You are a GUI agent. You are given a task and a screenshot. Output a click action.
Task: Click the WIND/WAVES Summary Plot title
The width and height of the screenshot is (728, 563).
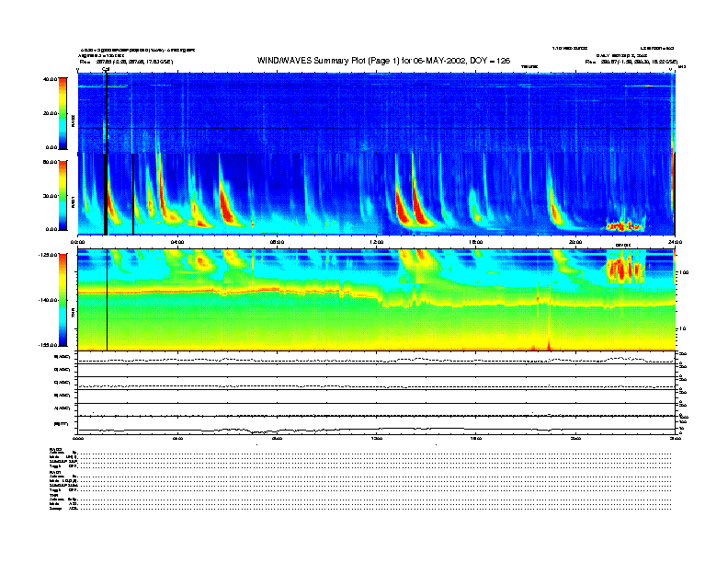pos(383,60)
